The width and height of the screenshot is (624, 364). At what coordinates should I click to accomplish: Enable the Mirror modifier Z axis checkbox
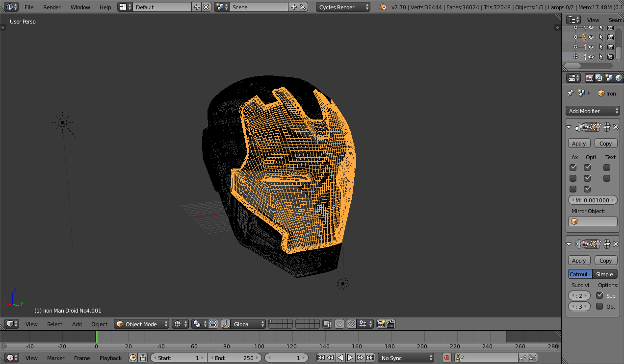pyautogui.click(x=573, y=189)
